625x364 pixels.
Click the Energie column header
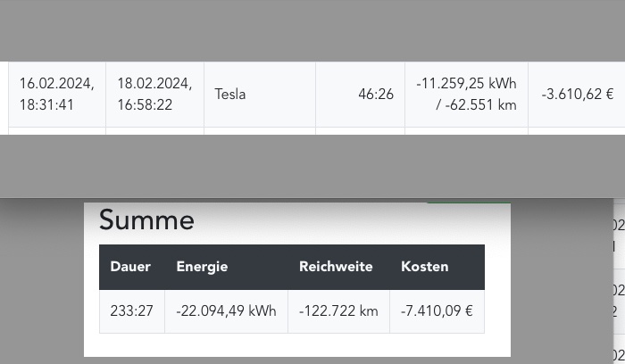202,267
